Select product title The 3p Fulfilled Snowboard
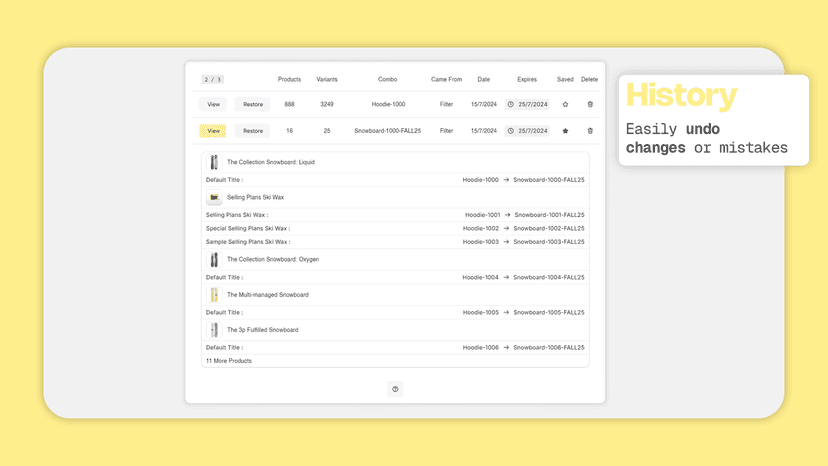Viewport: 828px width, 466px height. 262,330
